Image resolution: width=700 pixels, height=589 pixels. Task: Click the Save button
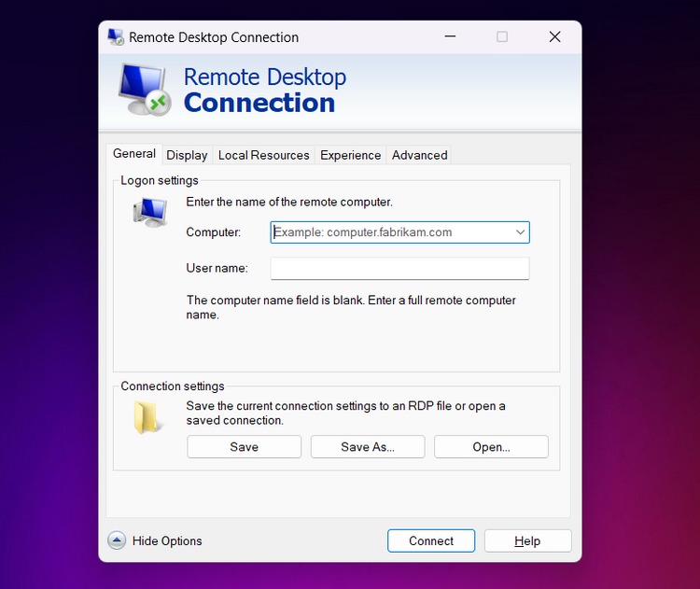point(245,447)
